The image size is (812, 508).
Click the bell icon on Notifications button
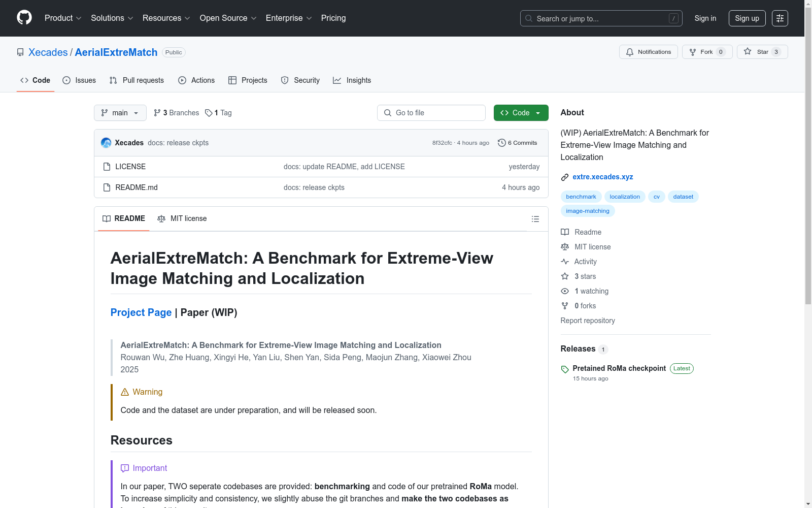coord(630,52)
